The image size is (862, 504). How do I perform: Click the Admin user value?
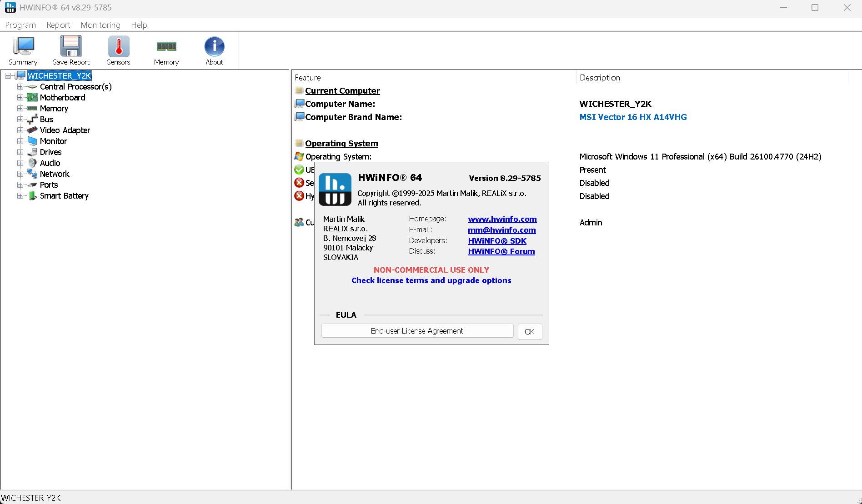(x=591, y=222)
